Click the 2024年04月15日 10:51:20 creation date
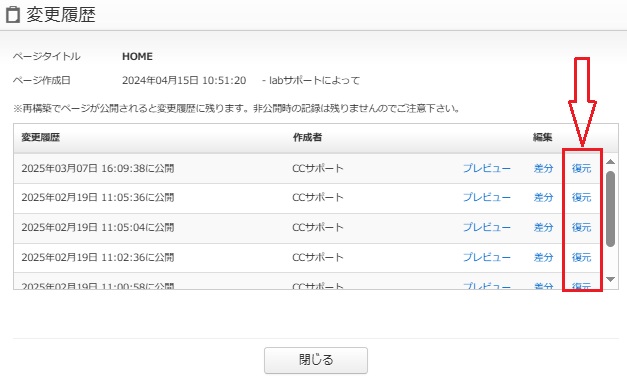This screenshot has height=384, width=627. click(x=184, y=80)
